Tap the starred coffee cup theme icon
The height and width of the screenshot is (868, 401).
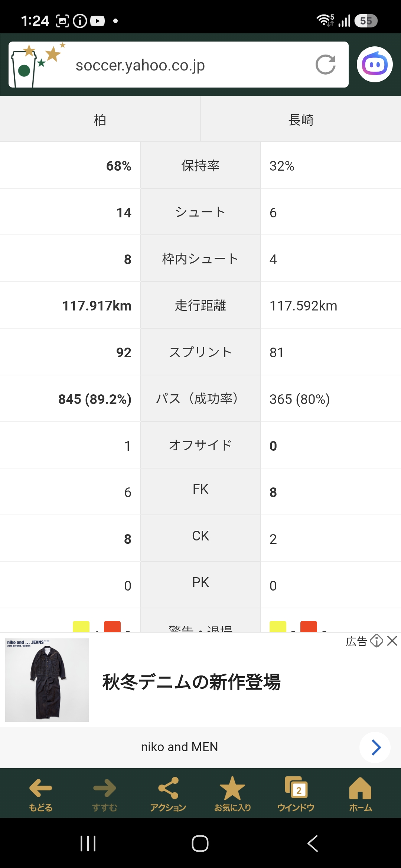[x=37, y=65]
